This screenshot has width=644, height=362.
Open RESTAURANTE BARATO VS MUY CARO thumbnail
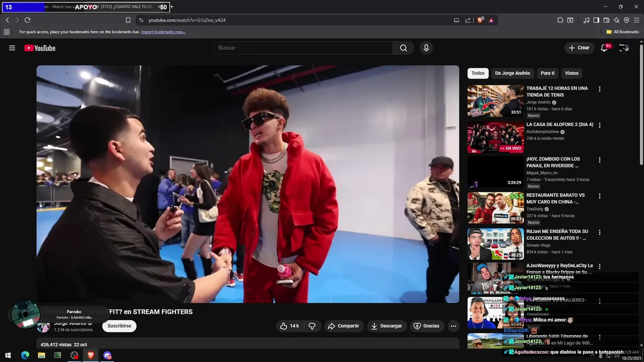(x=496, y=208)
